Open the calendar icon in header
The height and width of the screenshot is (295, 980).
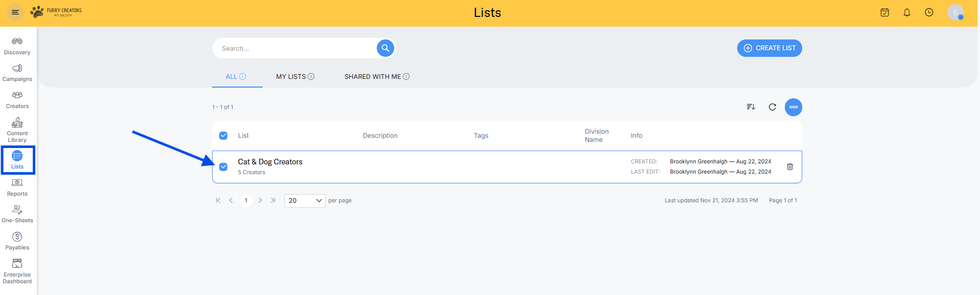(885, 12)
